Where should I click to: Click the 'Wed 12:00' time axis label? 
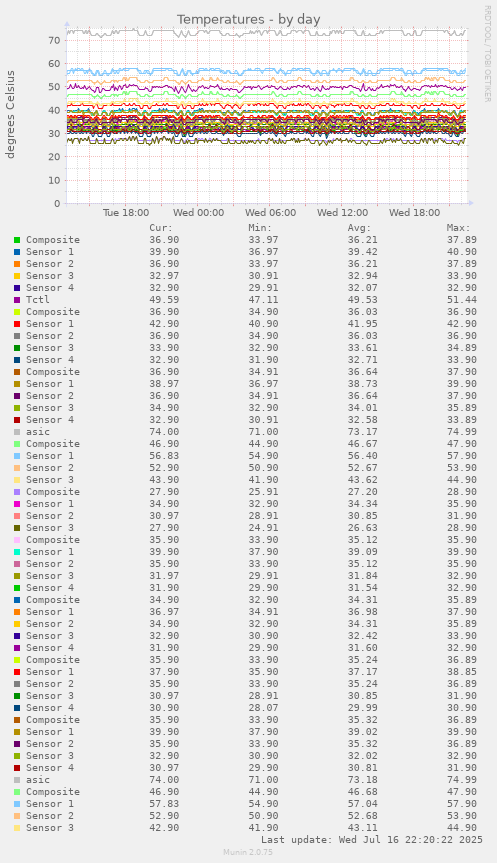point(342,212)
